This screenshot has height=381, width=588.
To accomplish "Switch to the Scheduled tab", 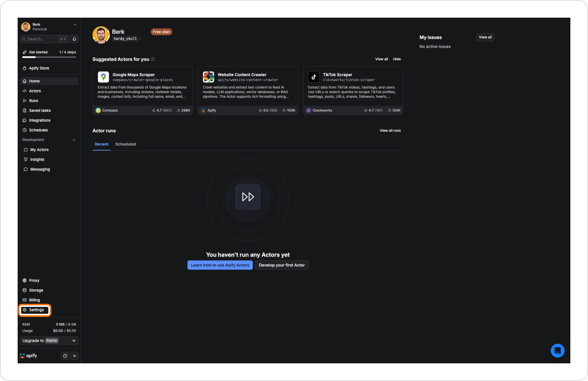I will point(126,144).
